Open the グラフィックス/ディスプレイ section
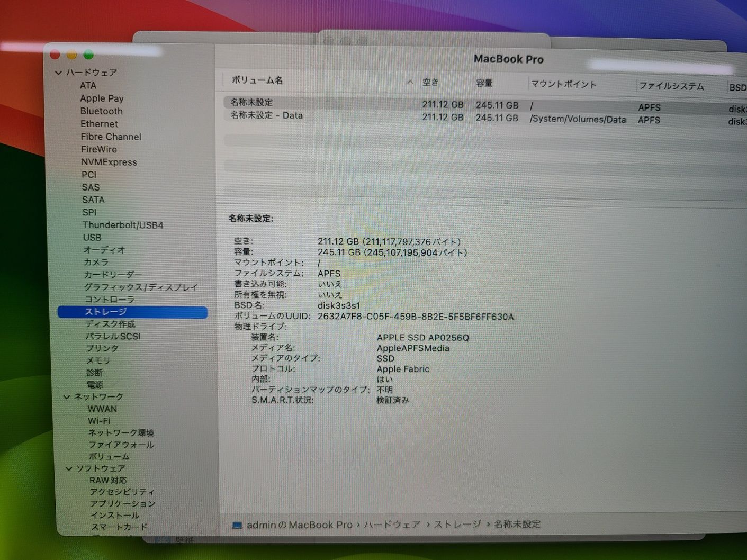The width and height of the screenshot is (747, 560). (140, 287)
